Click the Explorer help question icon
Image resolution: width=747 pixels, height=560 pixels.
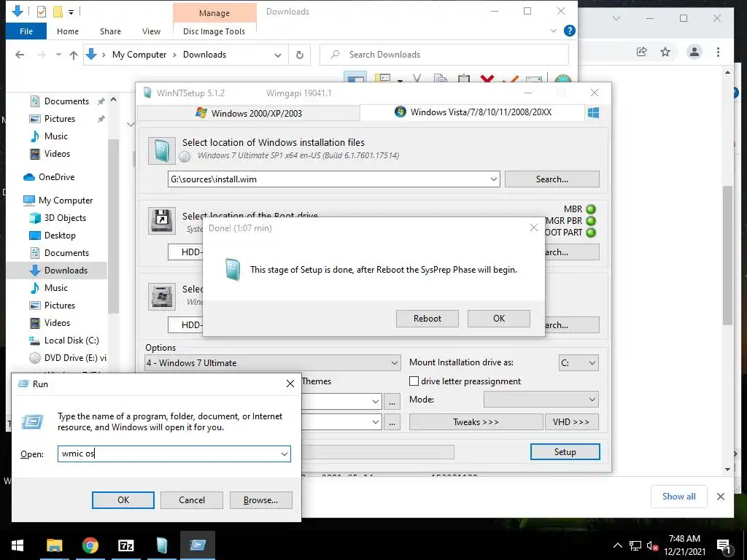pyautogui.click(x=569, y=31)
